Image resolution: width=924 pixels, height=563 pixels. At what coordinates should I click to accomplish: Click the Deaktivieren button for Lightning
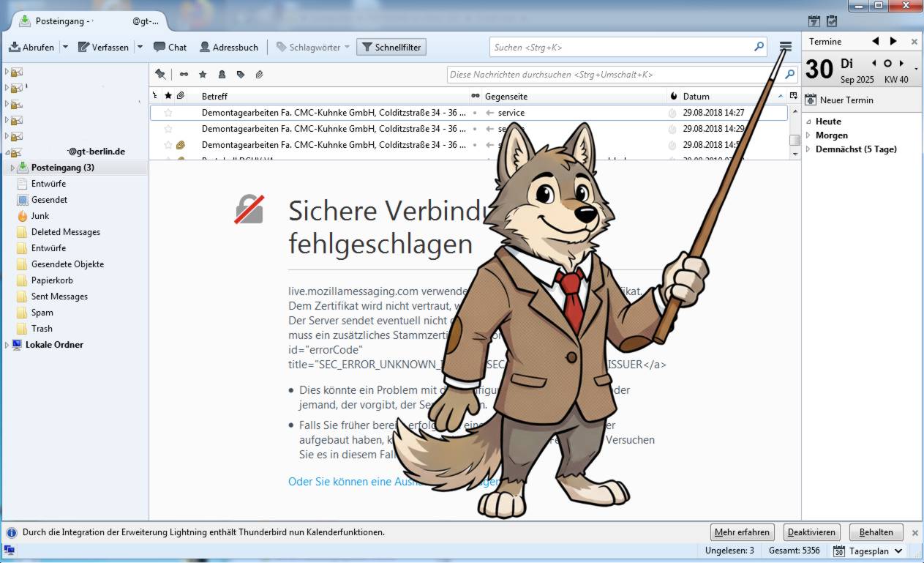coord(811,532)
